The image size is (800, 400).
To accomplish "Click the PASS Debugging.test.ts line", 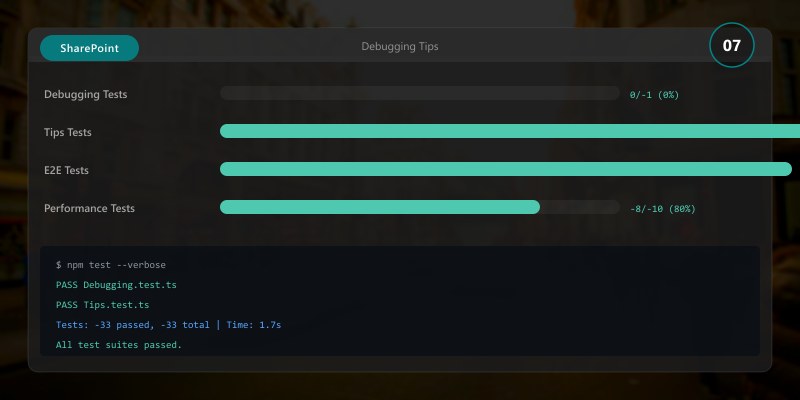I will coord(116,285).
